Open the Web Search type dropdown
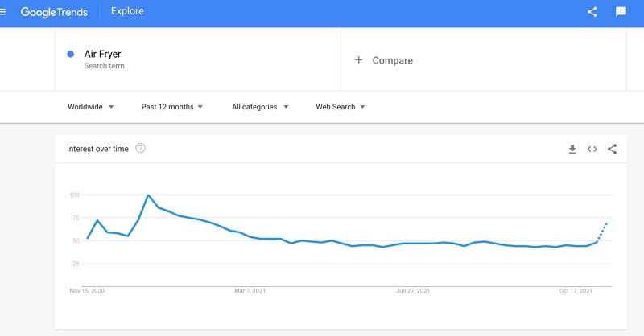The image size is (644, 336). pos(340,107)
